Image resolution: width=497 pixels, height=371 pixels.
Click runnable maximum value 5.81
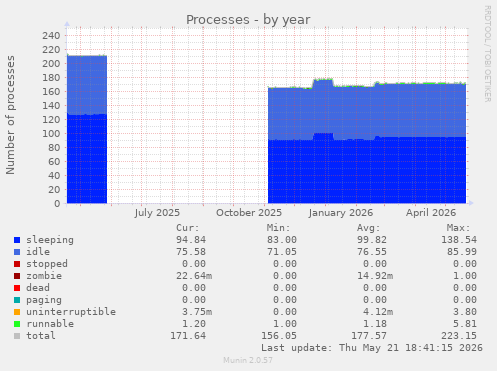pos(465,324)
